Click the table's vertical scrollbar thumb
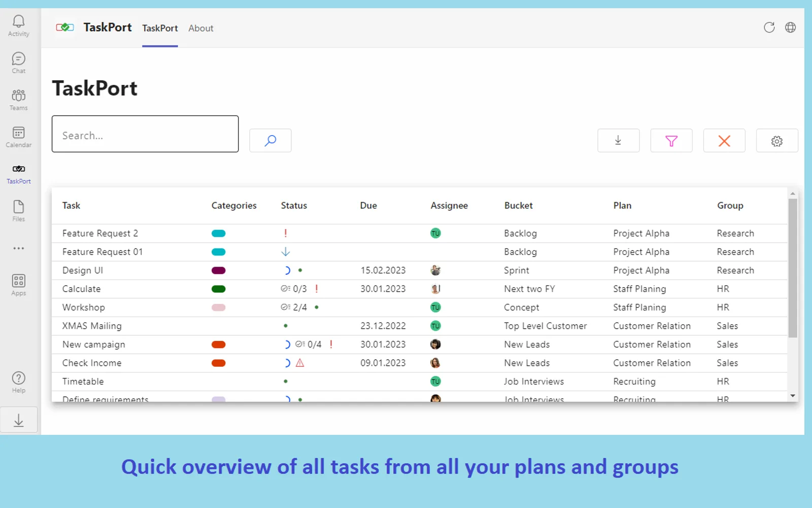This screenshot has width=812, height=508. pyautogui.click(x=793, y=268)
